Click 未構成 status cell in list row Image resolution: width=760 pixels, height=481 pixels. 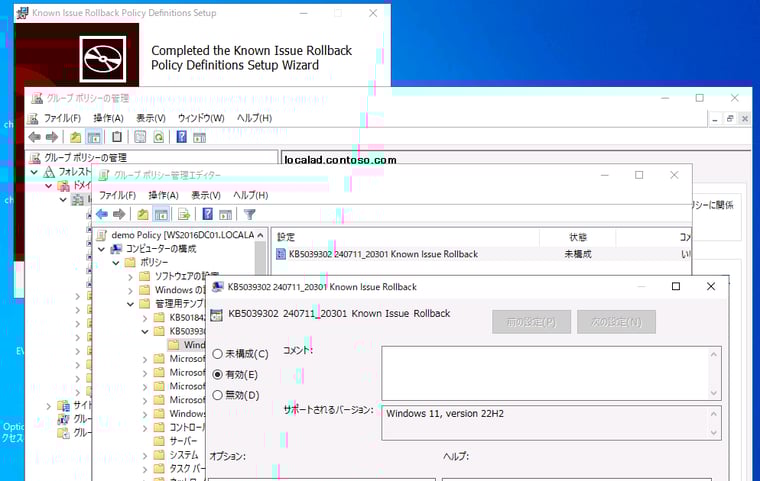coord(578,254)
